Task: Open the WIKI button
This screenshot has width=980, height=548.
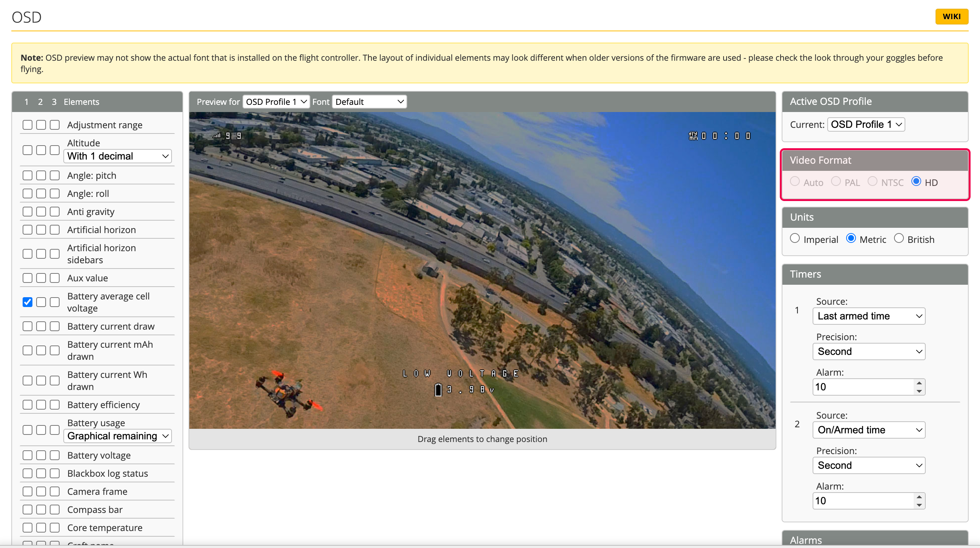Action: pyautogui.click(x=951, y=16)
